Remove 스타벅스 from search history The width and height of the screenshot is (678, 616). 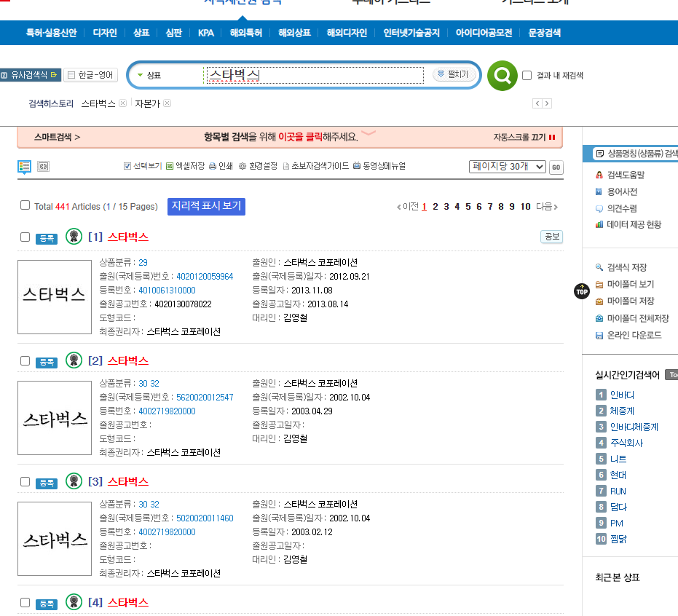point(123,103)
